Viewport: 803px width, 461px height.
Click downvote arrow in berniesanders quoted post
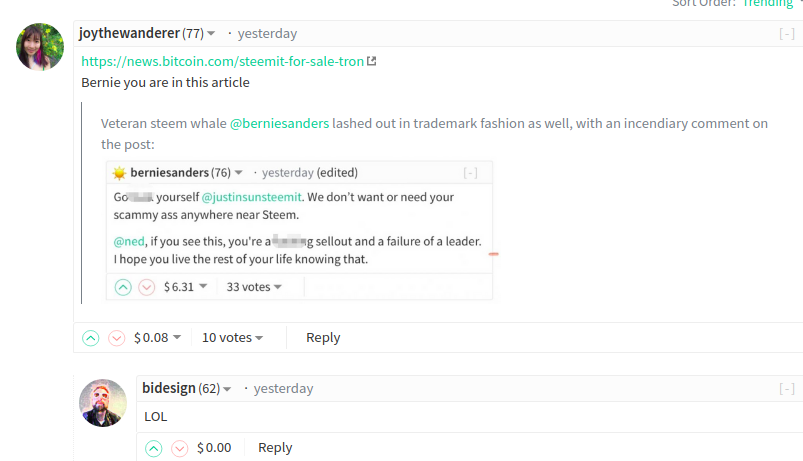click(x=146, y=287)
